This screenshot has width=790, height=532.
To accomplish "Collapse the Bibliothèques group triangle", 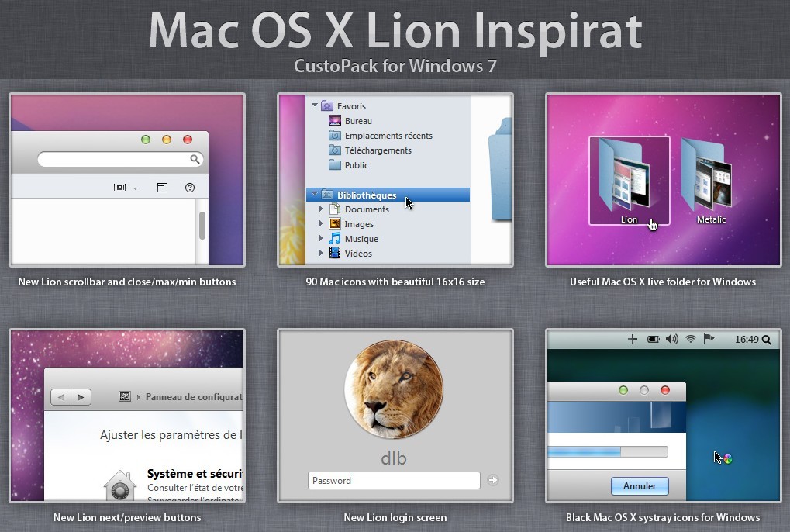I will [x=315, y=193].
